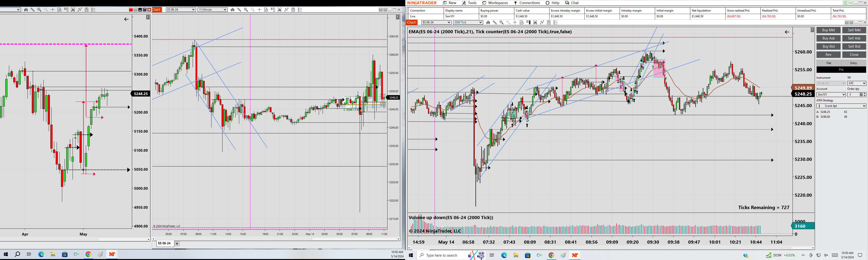
Task: Open Data Box in 2000 Tick chart toolbar
Action: pyautogui.click(x=522, y=23)
